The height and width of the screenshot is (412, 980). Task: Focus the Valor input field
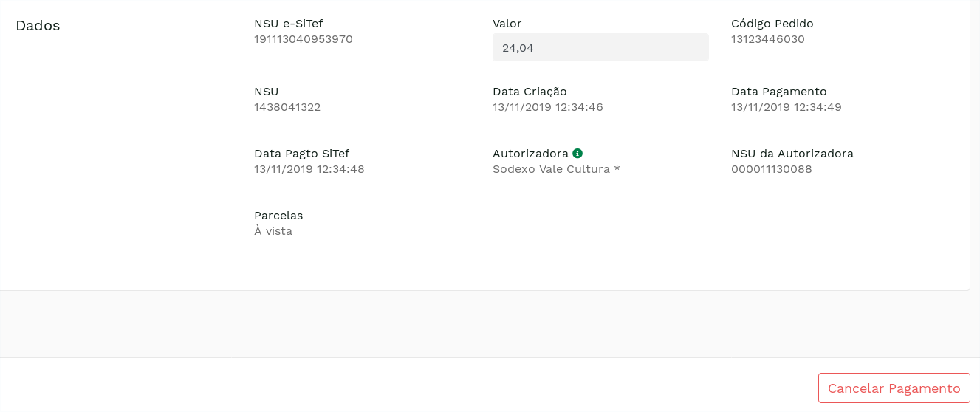click(x=600, y=47)
